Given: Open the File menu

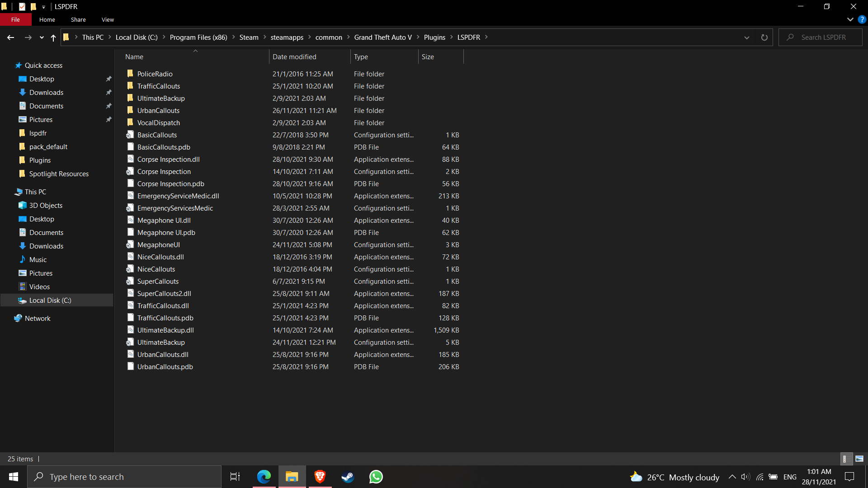Looking at the screenshot, I should (x=15, y=19).
